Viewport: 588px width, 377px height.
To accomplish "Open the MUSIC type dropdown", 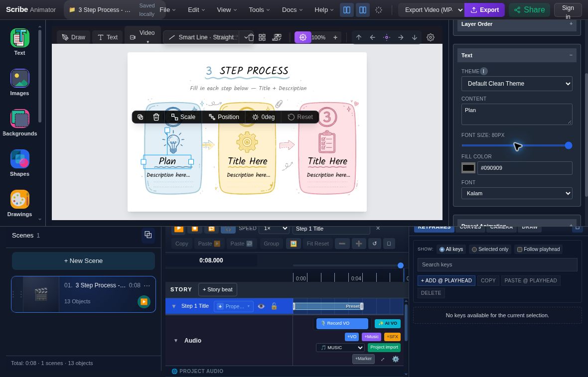I will 340,348.
